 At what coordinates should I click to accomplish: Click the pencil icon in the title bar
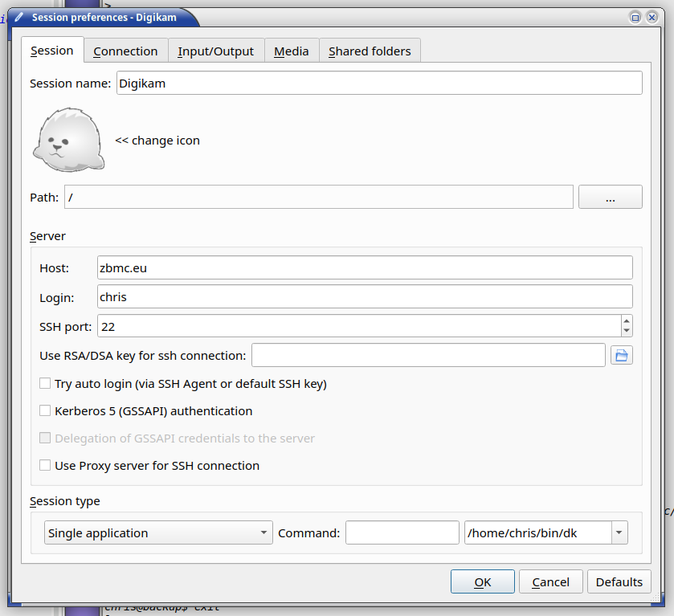tap(19, 17)
